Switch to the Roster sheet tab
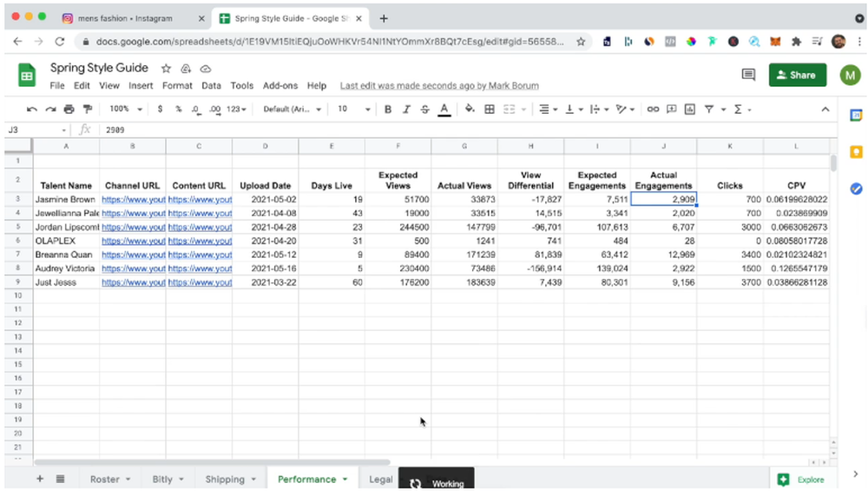This screenshot has height=503, width=868. [104, 479]
